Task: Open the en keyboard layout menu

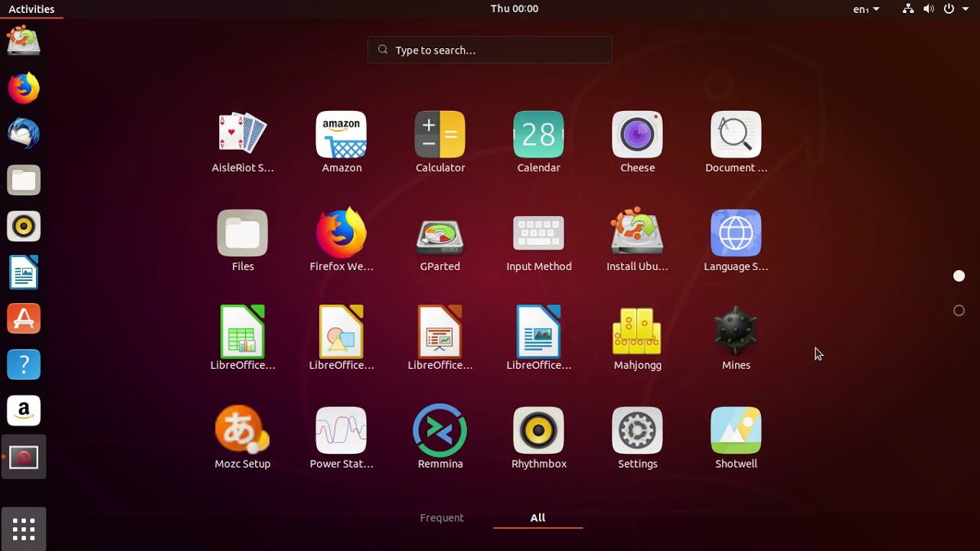Action: 866,9
